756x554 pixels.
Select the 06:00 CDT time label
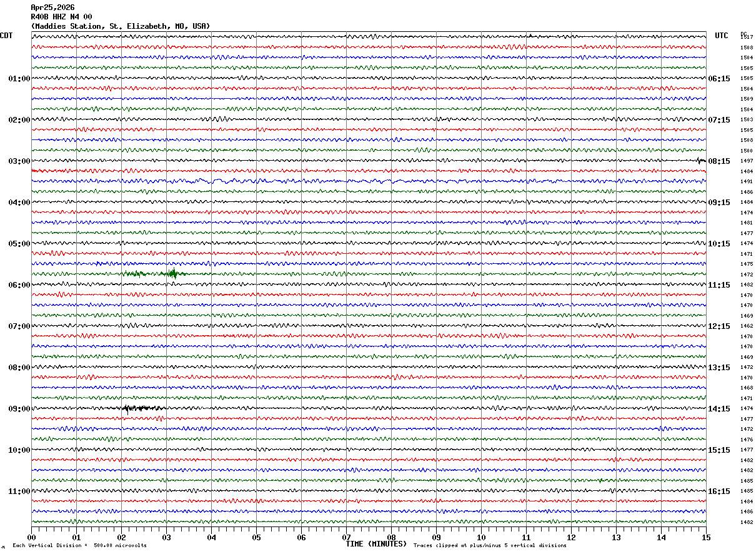19,285
